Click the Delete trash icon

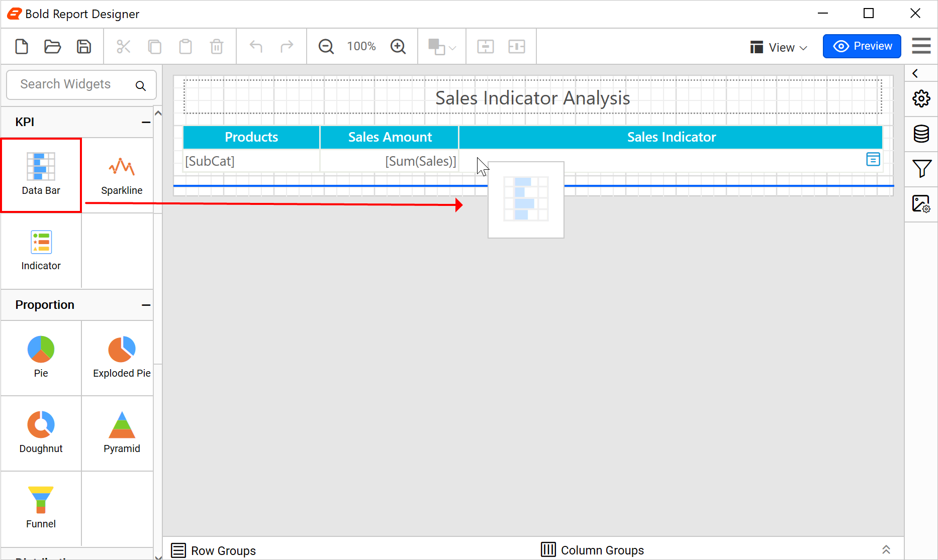[x=217, y=47]
